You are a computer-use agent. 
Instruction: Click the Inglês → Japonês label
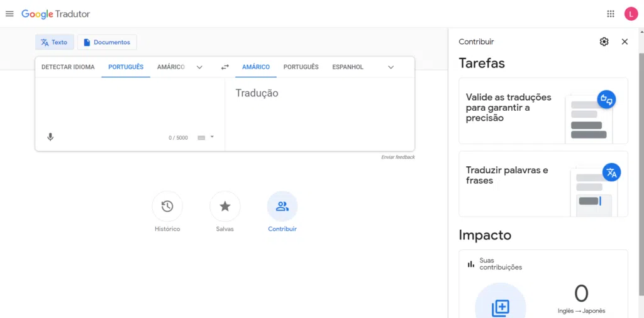581,311
